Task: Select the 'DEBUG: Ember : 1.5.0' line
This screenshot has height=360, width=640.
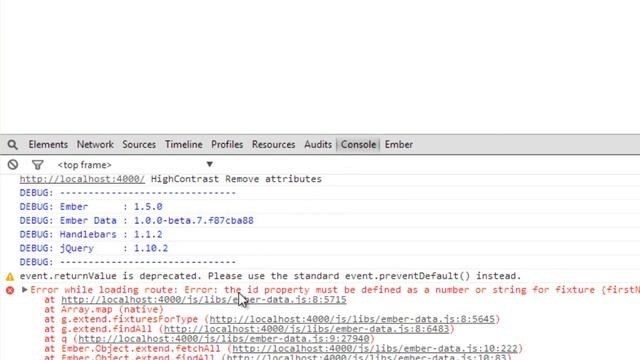Action: click(91, 207)
